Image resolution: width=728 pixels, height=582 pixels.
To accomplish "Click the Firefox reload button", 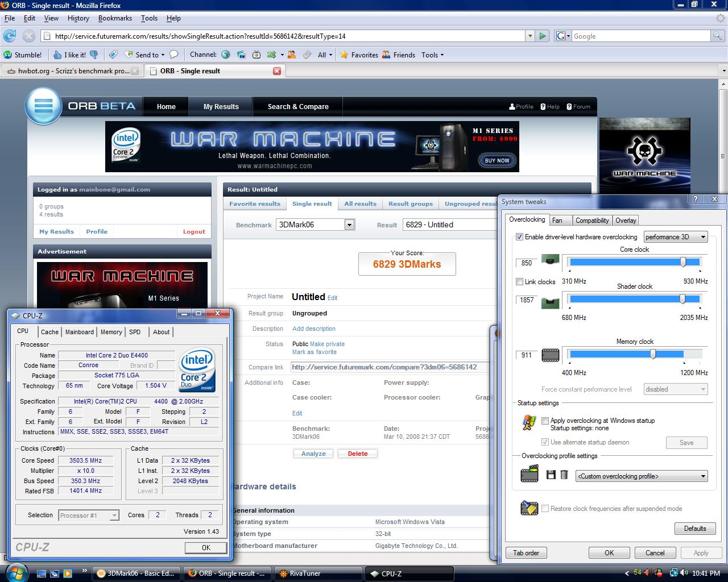I will click(10, 36).
